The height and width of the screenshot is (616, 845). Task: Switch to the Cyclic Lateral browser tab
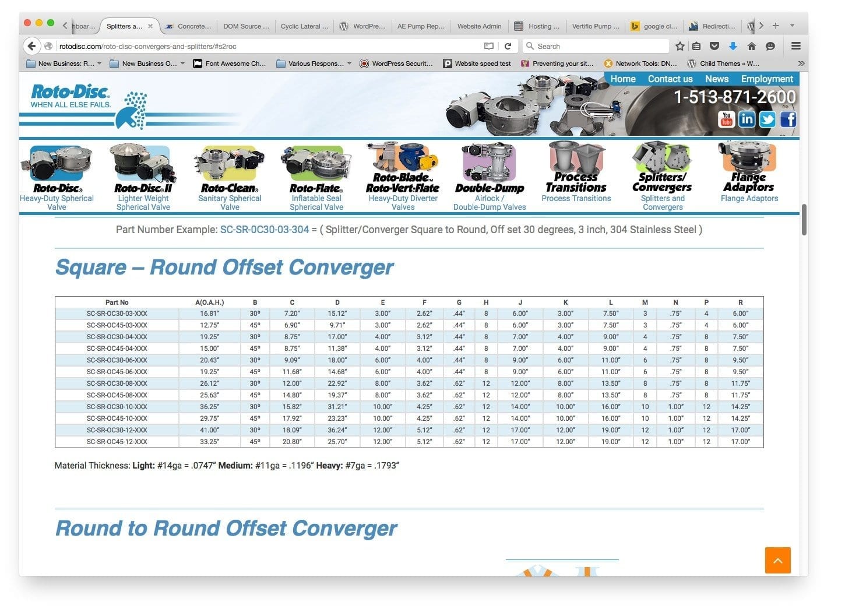304,26
